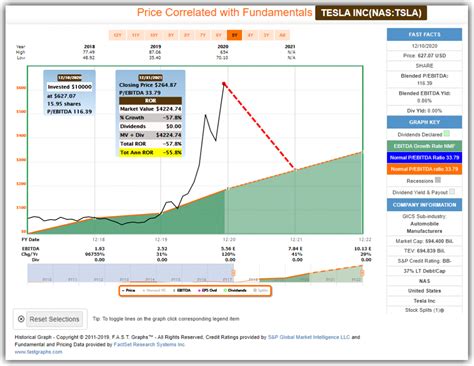474x366 pixels.
Task: Click the FAST FACTS panel header
Action: [x=424, y=34]
